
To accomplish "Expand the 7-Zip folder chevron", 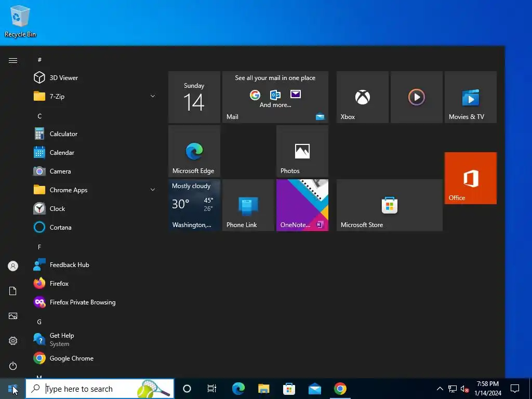I will pos(153,96).
